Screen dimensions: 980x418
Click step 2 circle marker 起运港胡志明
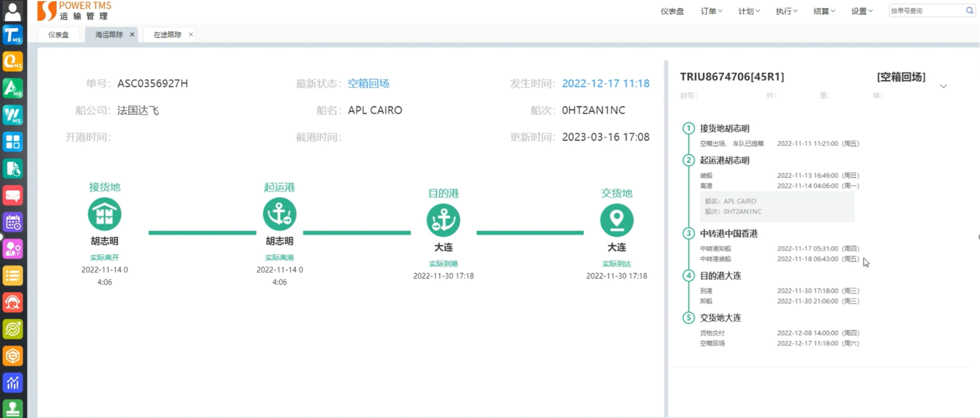pyautogui.click(x=688, y=160)
